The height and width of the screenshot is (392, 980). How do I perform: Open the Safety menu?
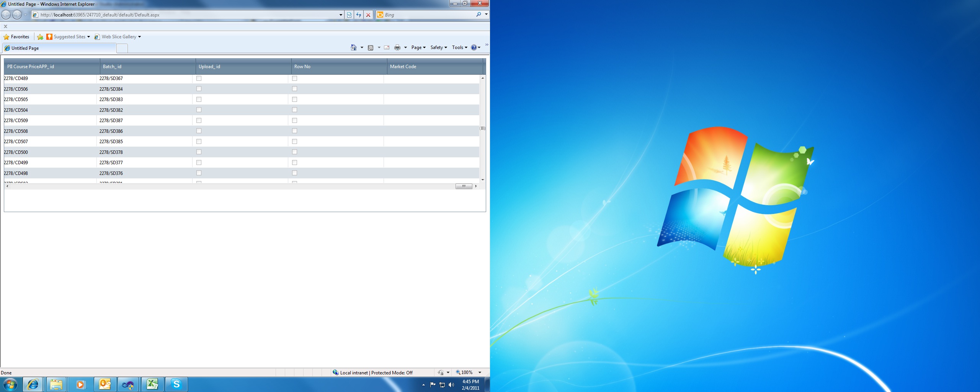439,47
